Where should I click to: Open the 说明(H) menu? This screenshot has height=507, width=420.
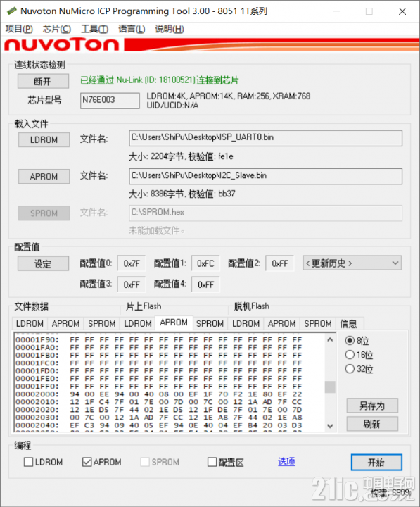click(170, 29)
